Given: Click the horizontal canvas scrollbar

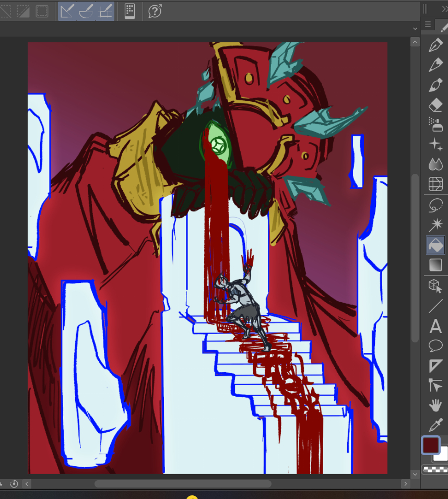Looking at the screenshot, I should click(x=183, y=484).
